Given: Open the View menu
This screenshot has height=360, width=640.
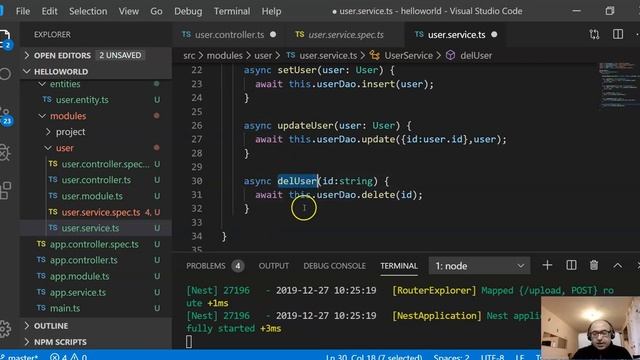Looking at the screenshot, I should pos(129,11).
